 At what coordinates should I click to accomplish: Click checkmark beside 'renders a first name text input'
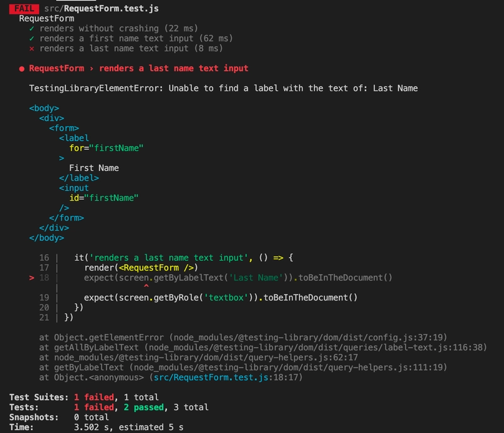click(x=31, y=38)
